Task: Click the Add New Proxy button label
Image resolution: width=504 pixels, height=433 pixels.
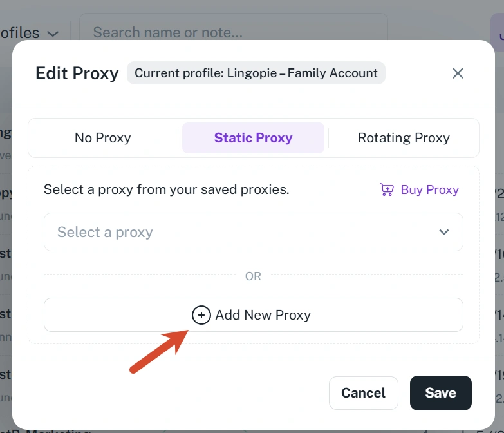Action: pyautogui.click(x=263, y=315)
